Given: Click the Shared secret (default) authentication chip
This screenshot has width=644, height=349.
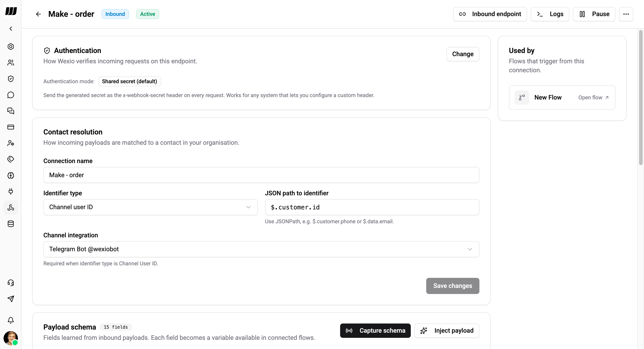Looking at the screenshot, I should point(129,81).
